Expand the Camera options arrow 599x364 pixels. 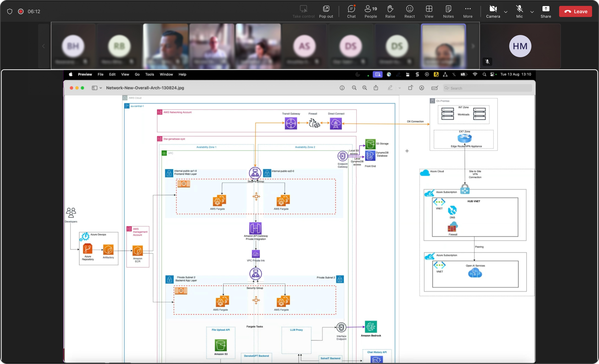(506, 12)
